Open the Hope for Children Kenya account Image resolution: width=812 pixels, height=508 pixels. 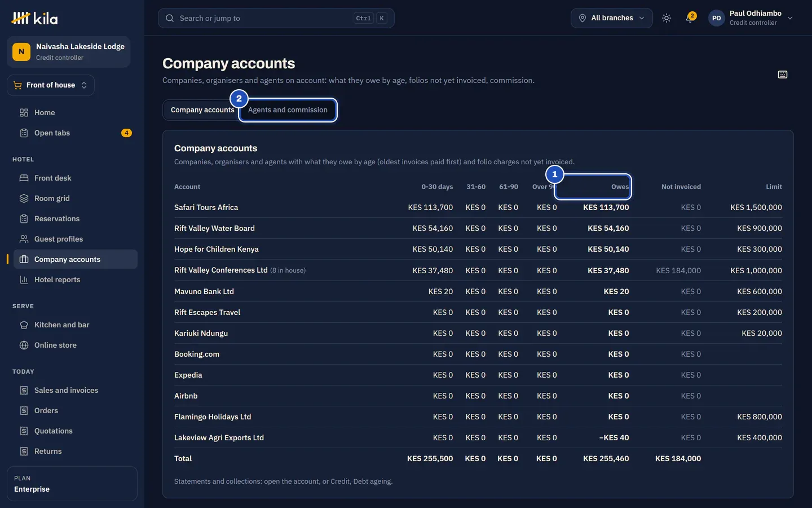tap(217, 249)
